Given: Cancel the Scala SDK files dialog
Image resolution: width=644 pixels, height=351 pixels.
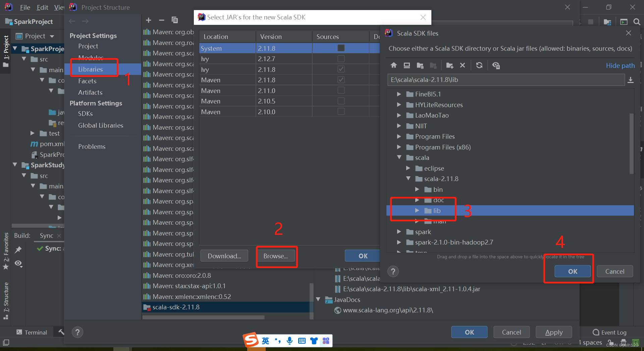Looking at the screenshot, I should [614, 271].
